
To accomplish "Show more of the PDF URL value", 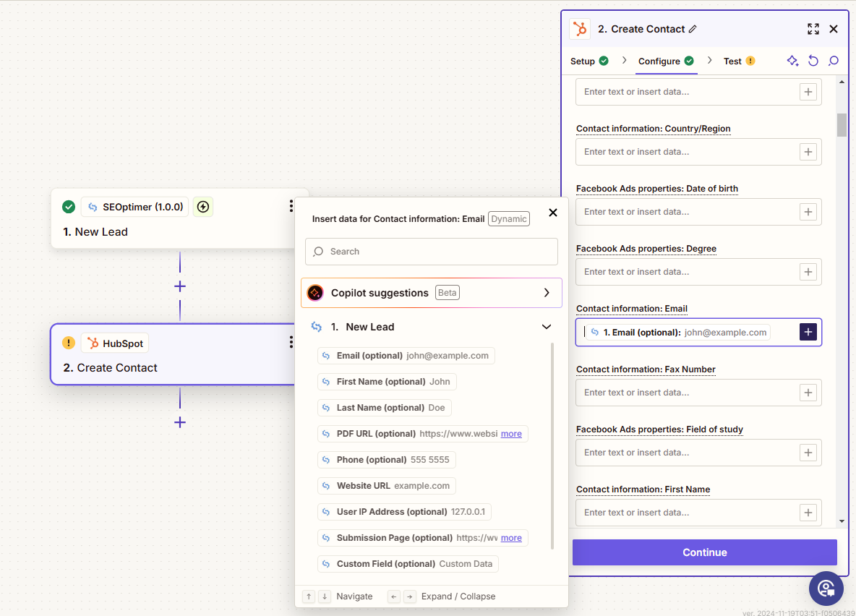I will click(511, 434).
